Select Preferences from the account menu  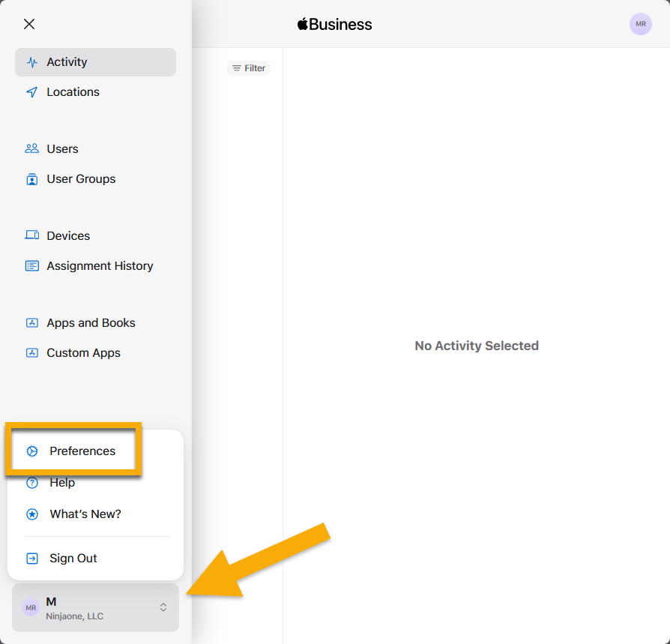pyautogui.click(x=82, y=451)
